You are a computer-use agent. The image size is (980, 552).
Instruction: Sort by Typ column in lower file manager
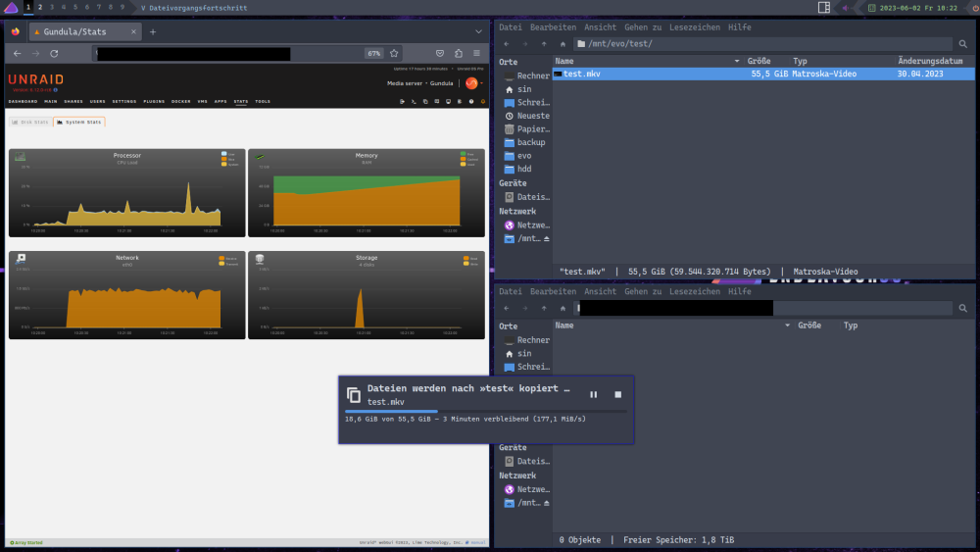click(x=851, y=326)
